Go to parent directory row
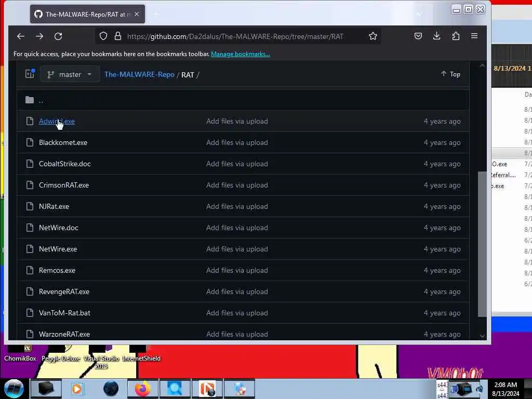This screenshot has height=399, width=532. (243, 100)
